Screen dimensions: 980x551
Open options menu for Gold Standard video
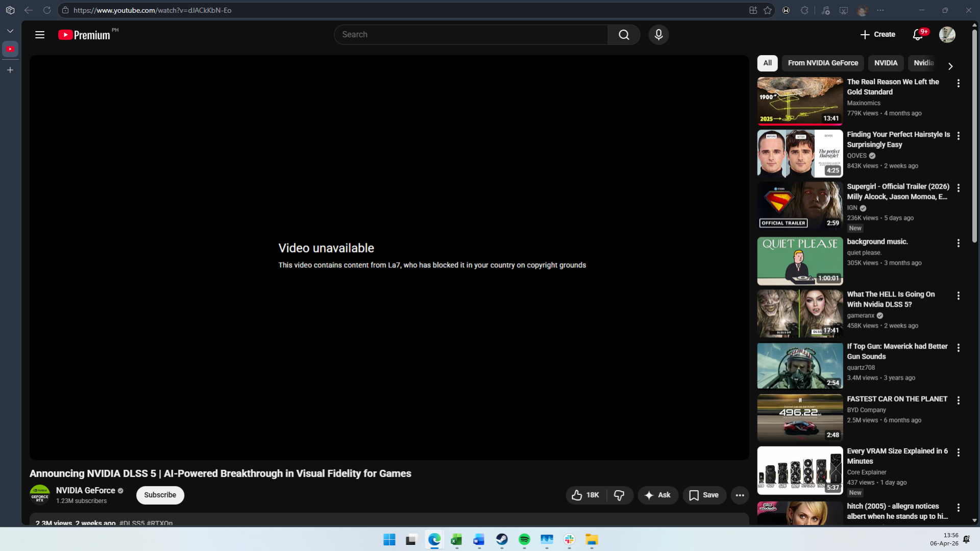pos(958,83)
